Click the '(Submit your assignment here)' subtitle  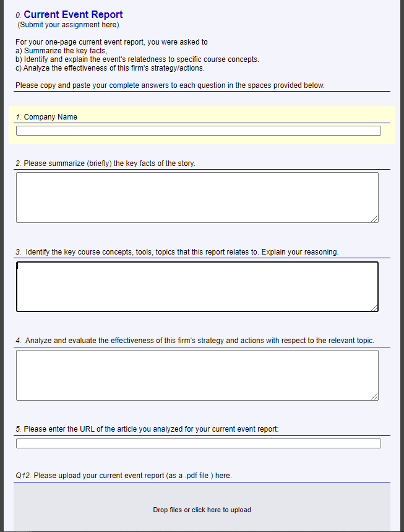click(68, 25)
